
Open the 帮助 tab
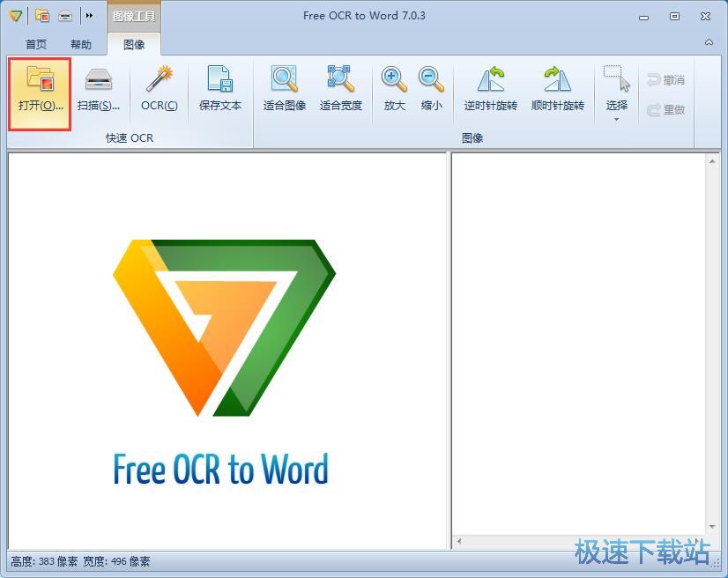pos(81,45)
